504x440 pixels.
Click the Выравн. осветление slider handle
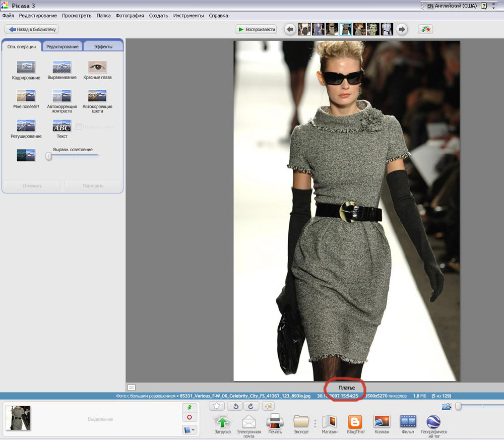(x=49, y=156)
